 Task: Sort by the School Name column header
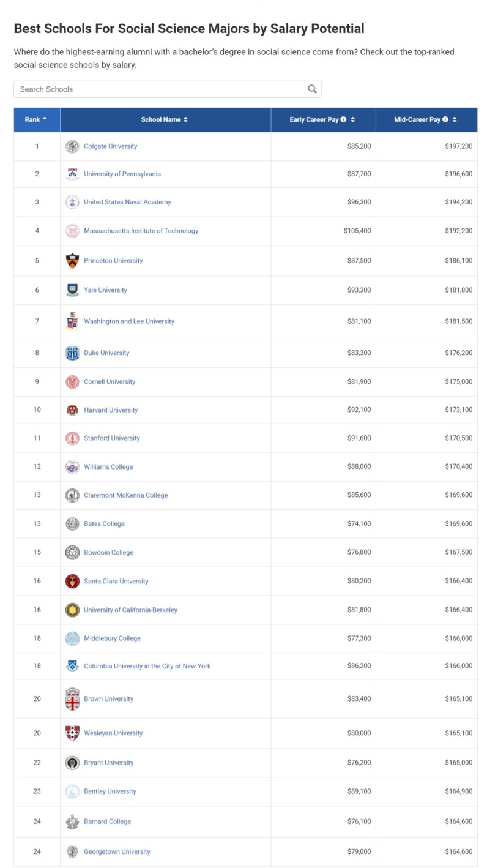click(164, 119)
